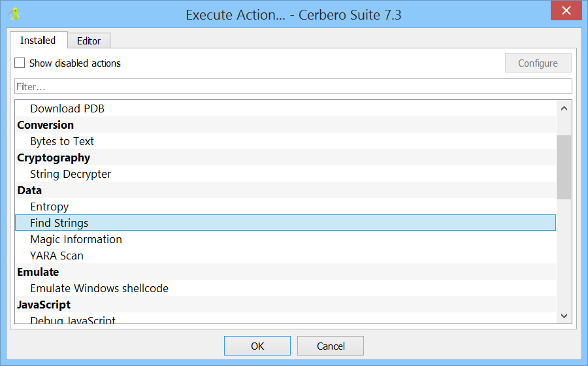
Task: Enable the Show disabled actions checkbox
Action: (20, 63)
